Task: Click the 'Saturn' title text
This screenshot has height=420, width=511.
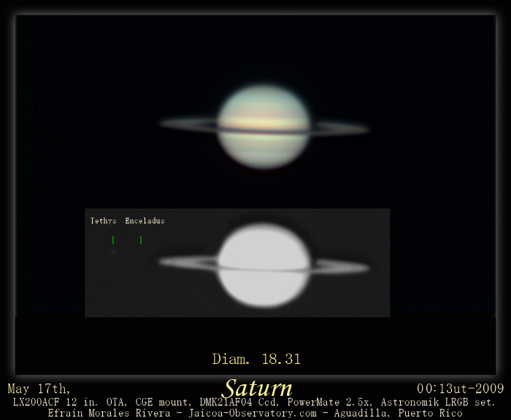Action: pos(258,388)
